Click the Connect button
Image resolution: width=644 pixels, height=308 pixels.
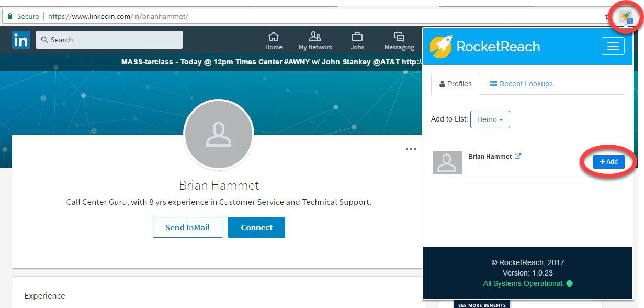pyautogui.click(x=256, y=227)
